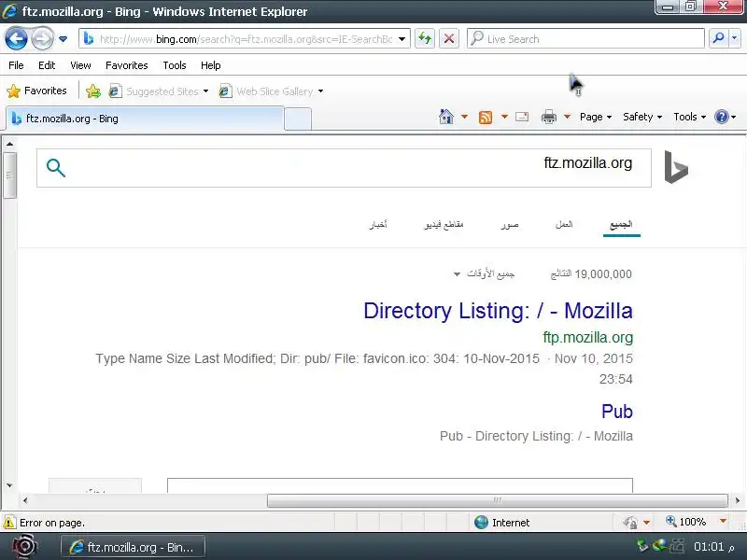Click the Back navigation arrow button
The image size is (747, 560).
(x=16, y=38)
